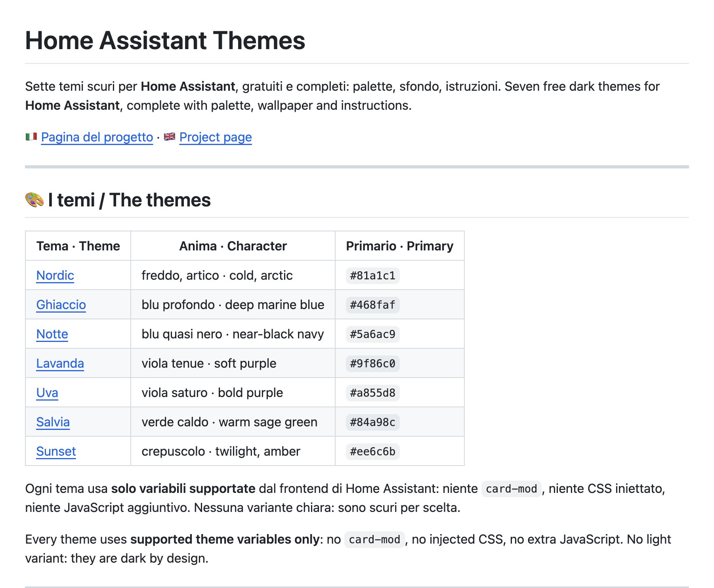Click the #a855d8 color code
This screenshot has height=588, width=714.
click(x=373, y=393)
